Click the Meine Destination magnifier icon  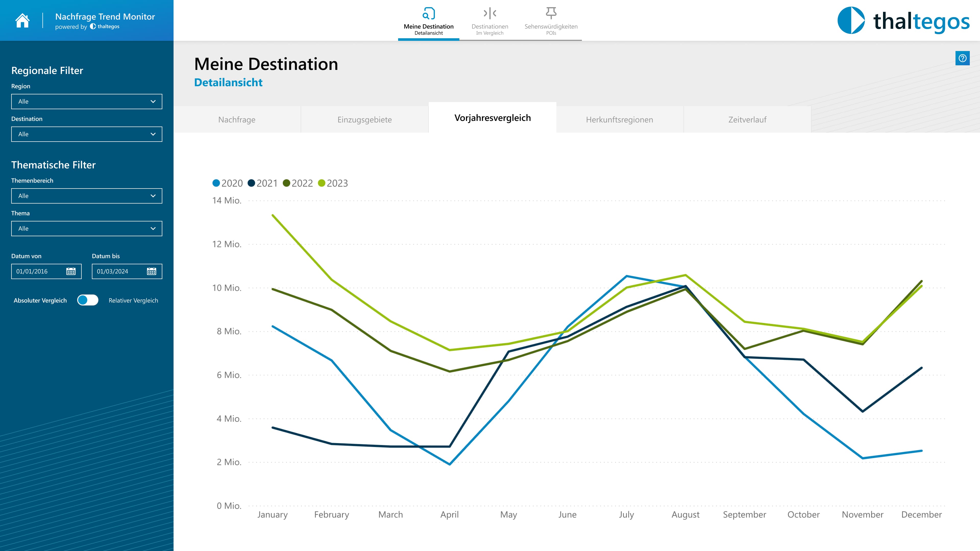coord(428,13)
